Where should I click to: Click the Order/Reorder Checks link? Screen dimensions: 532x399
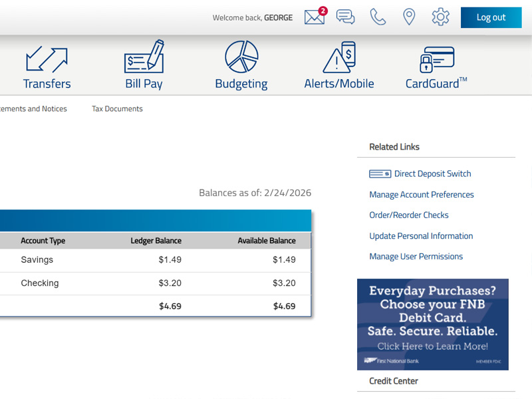[409, 215]
